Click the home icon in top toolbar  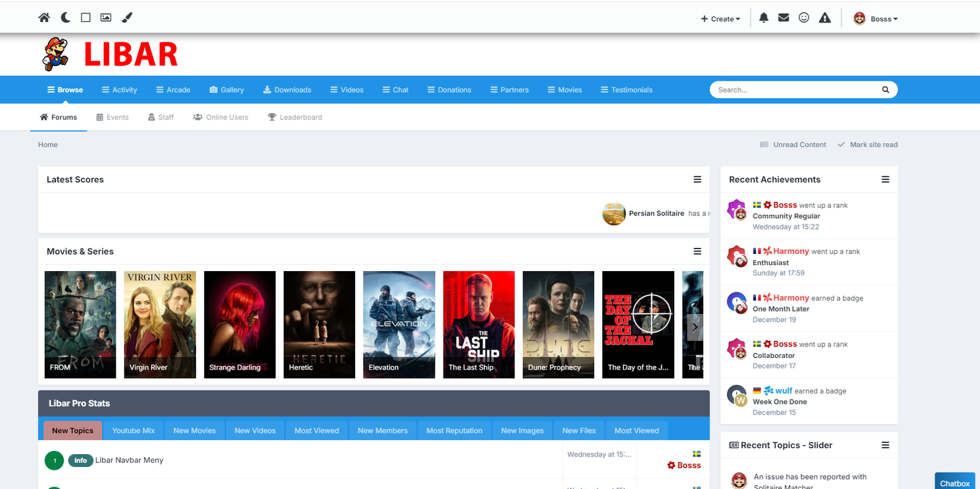pyautogui.click(x=44, y=18)
